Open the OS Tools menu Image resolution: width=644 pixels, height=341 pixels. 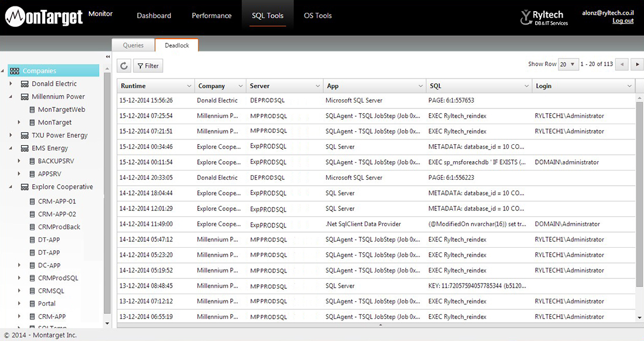tap(318, 16)
